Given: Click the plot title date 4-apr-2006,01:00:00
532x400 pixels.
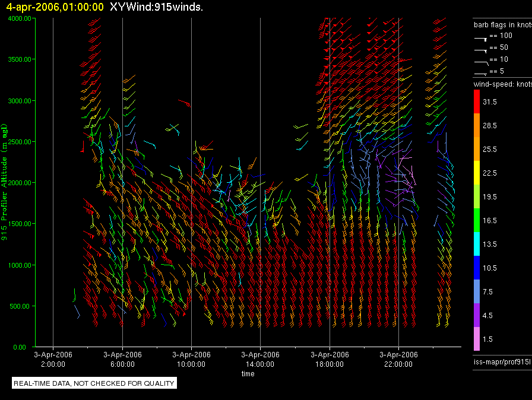Looking at the screenshot, I should coord(55,7).
